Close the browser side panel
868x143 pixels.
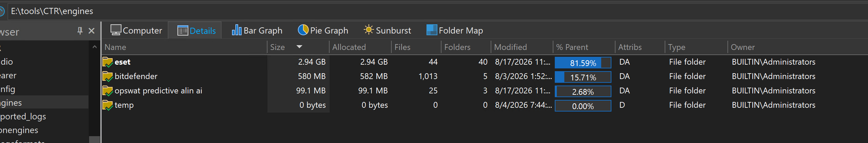coord(91,31)
